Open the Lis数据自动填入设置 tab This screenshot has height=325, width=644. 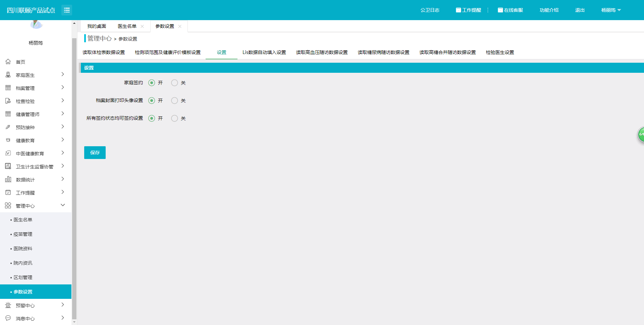pos(264,52)
